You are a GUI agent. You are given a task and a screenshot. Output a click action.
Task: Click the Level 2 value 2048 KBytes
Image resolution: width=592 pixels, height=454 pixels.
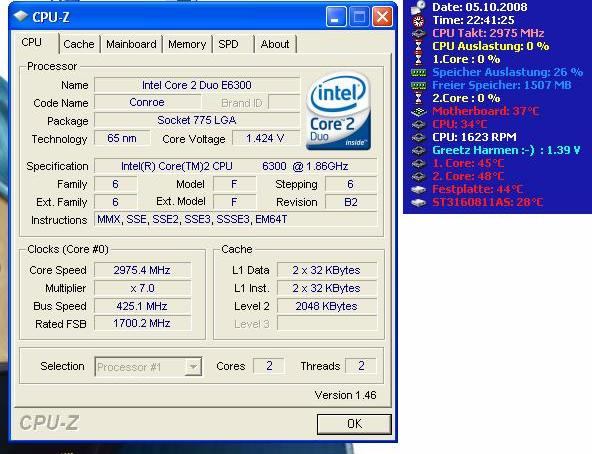pos(327,306)
